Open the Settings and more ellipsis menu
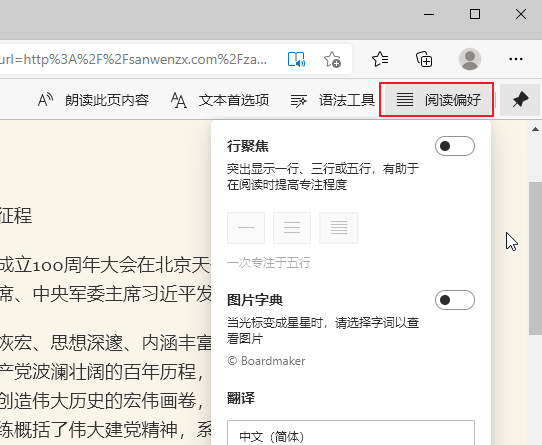Viewport: 542px width, 445px height. [516, 59]
